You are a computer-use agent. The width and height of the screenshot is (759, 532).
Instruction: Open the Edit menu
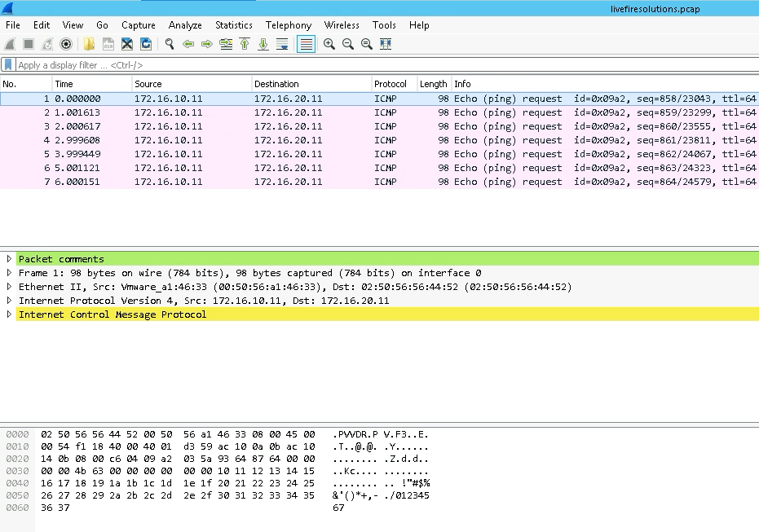42,25
